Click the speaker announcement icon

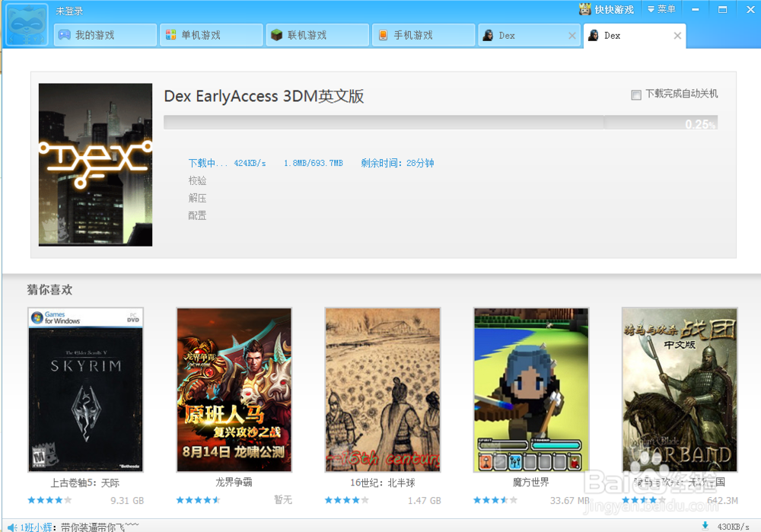pyautogui.click(x=12, y=527)
